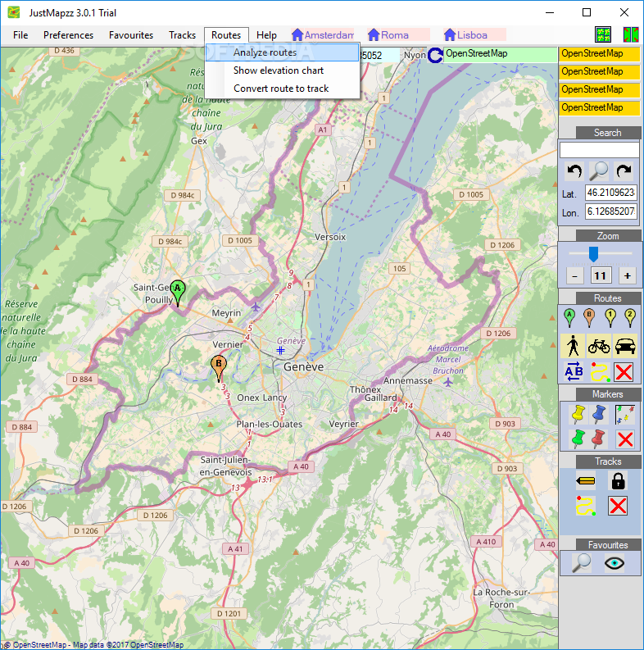This screenshot has width=644, height=650.
Task: Click the search magnifier button
Action: (599, 170)
